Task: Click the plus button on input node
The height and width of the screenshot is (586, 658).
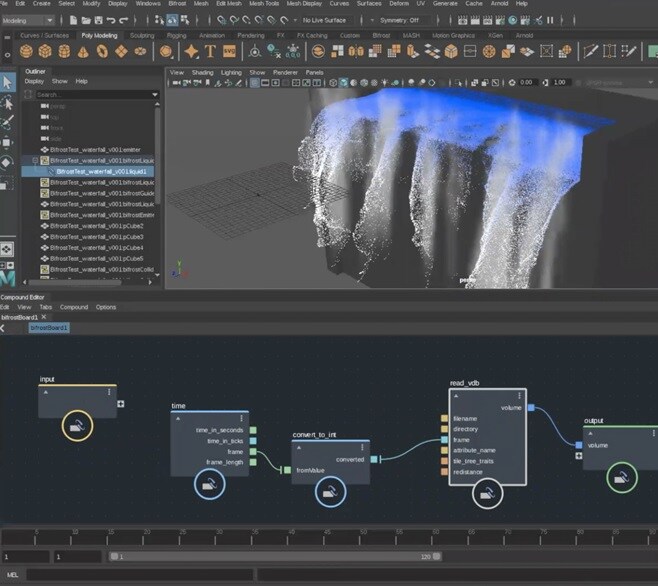Action: pyautogui.click(x=120, y=404)
